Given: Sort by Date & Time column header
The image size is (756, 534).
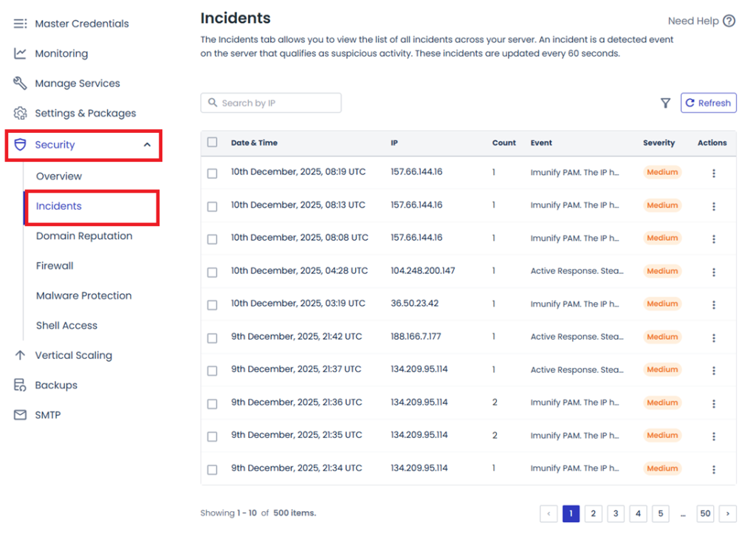Looking at the screenshot, I should (254, 143).
